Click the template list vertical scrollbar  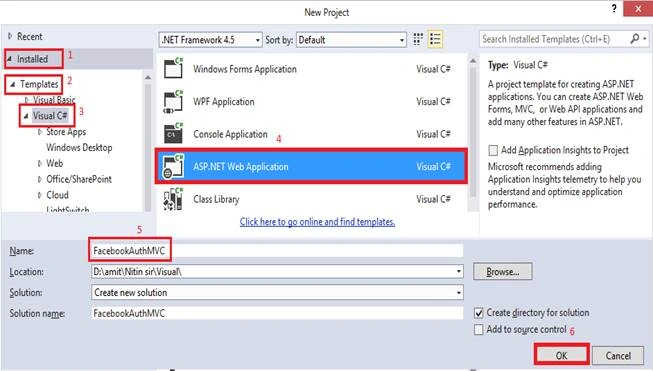[x=473, y=133]
